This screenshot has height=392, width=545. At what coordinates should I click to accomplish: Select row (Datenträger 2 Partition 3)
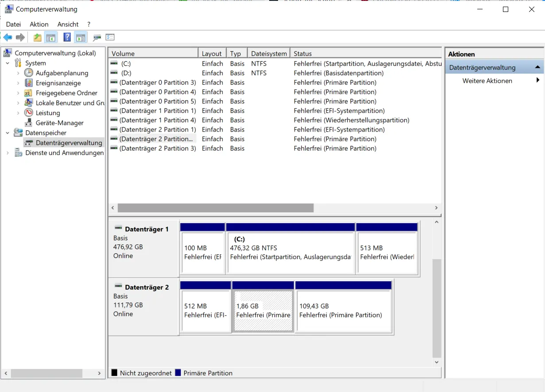click(x=275, y=148)
